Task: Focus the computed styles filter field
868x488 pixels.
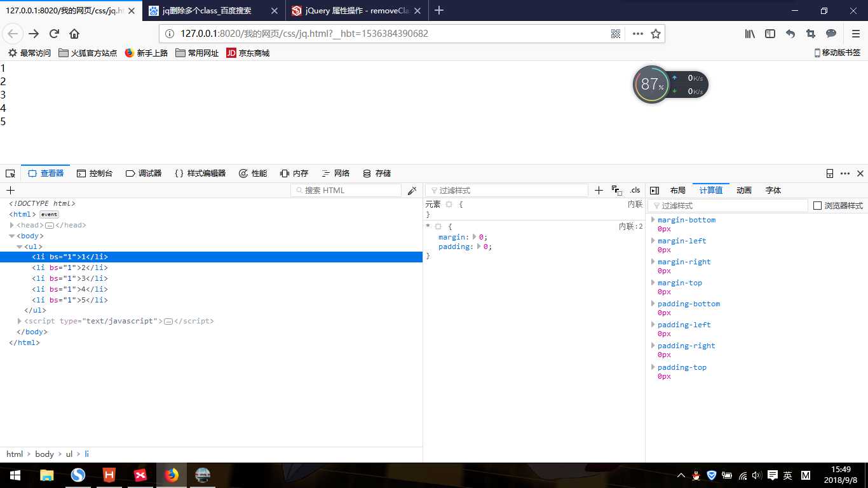Action: [728, 206]
